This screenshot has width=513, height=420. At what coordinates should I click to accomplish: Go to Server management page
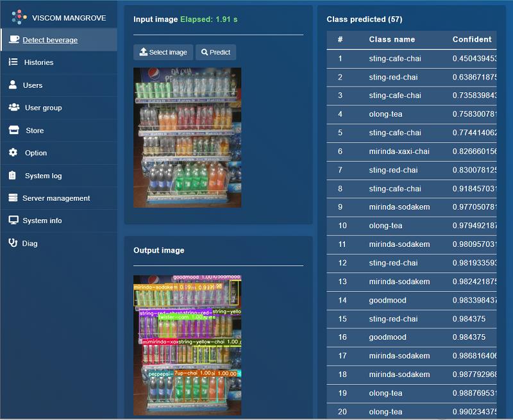(56, 198)
